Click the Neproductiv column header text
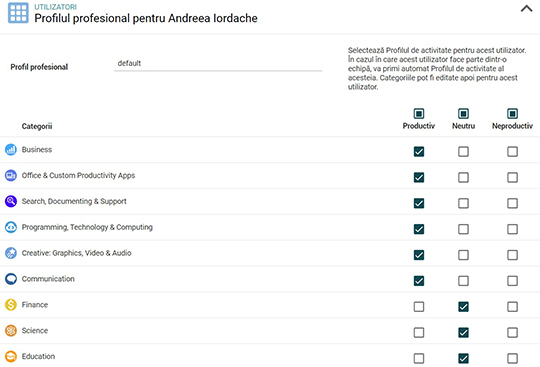 pos(512,126)
